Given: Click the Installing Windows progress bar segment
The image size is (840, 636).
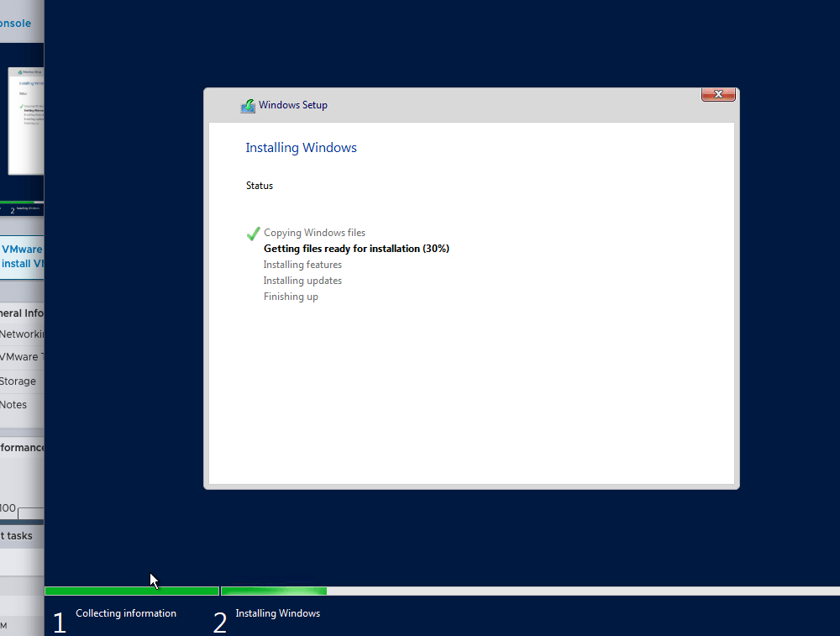Looking at the screenshot, I should coord(273,591).
